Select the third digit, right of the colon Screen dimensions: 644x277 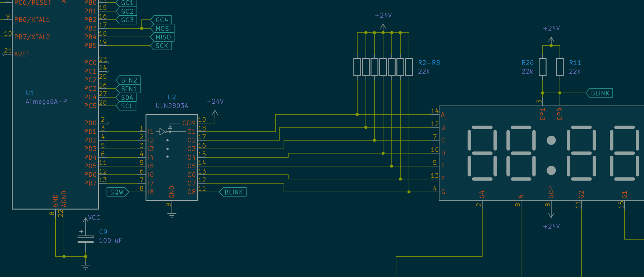click(x=581, y=153)
